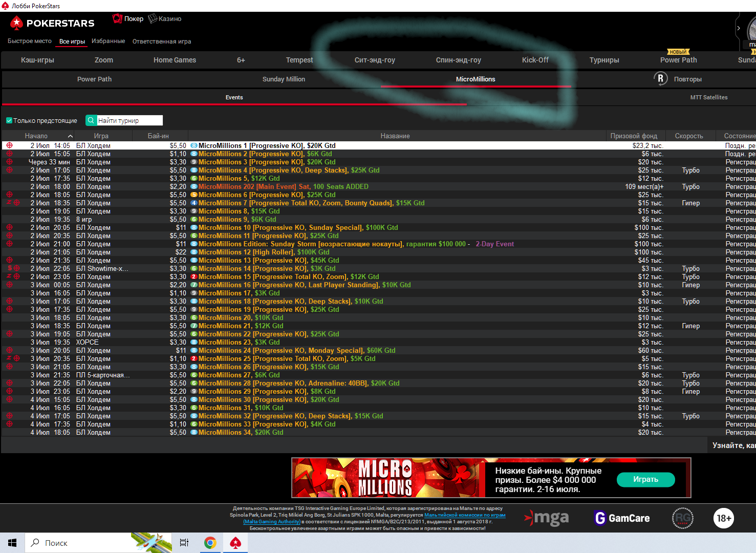Viewport: 756px width, 553px height.
Task: Click the Играть button on banner
Action: click(x=645, y=479)
